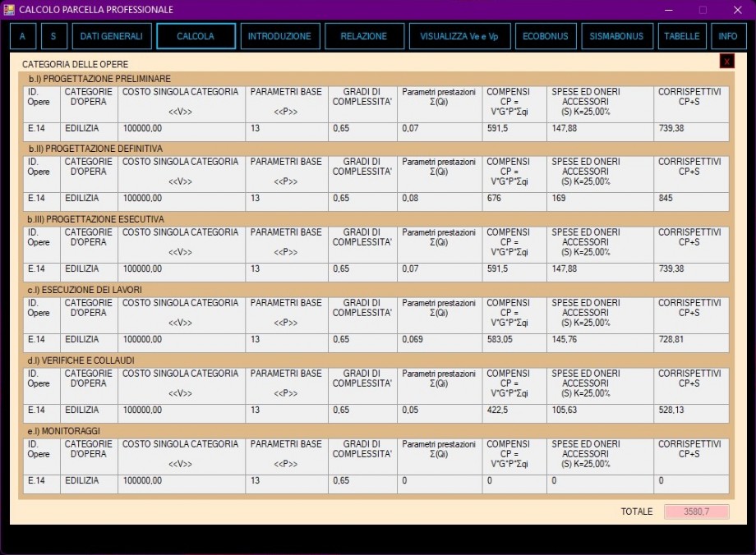Click the b.II) PROGETTAZIONE DEFINITIVA heading
756x555 pixels.
95,149
